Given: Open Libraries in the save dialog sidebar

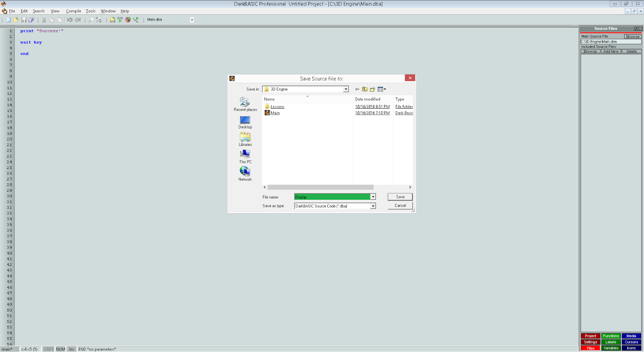Looking at the screenshot, I should click(245, 140).
